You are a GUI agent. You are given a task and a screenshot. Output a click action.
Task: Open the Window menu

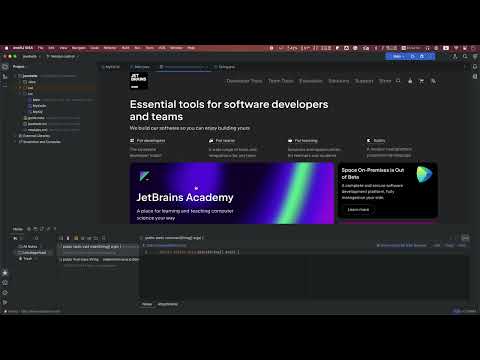point(176,48)
